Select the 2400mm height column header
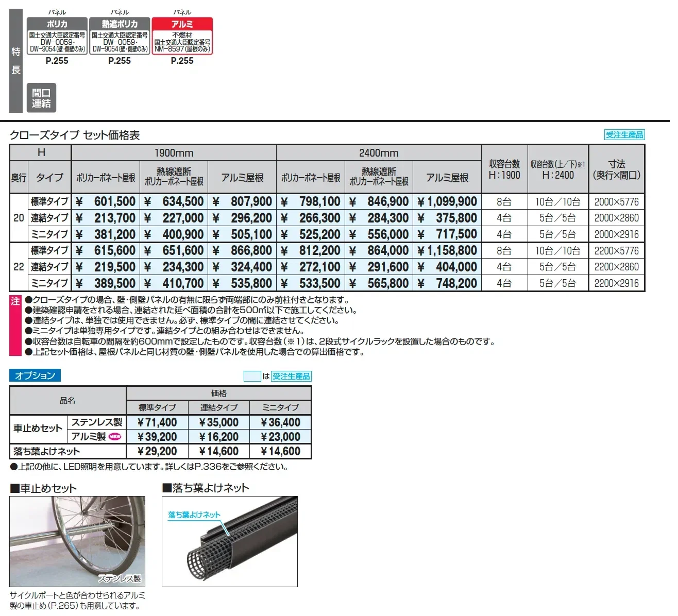678x616 pixels. (379, 153)
